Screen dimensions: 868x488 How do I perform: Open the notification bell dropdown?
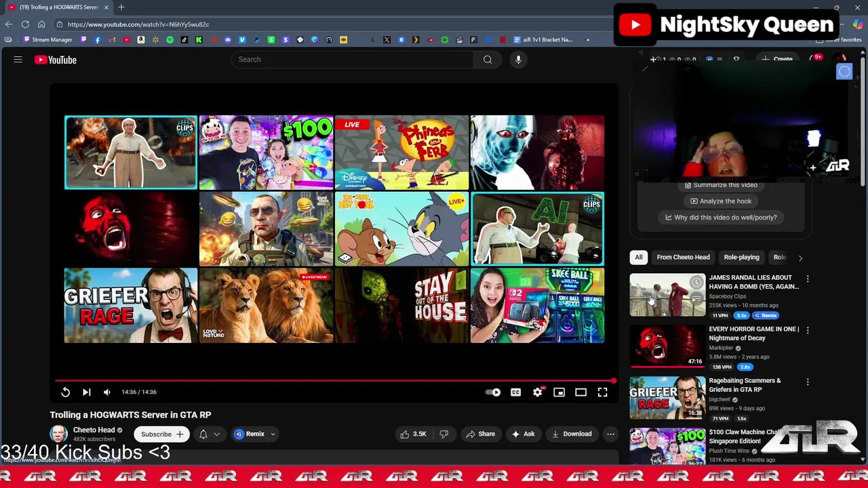[x=208, y=434]
